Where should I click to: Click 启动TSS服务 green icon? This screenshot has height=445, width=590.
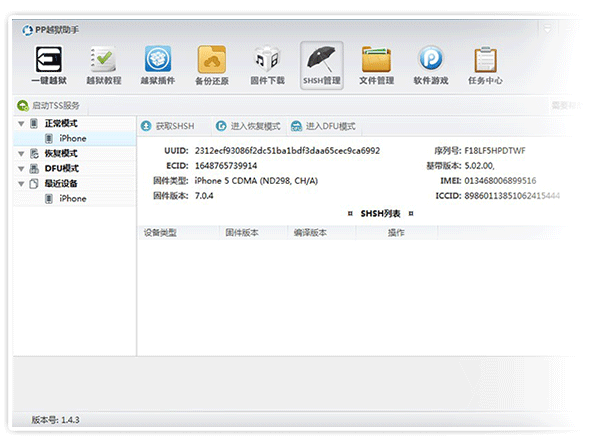pos(23,106)
